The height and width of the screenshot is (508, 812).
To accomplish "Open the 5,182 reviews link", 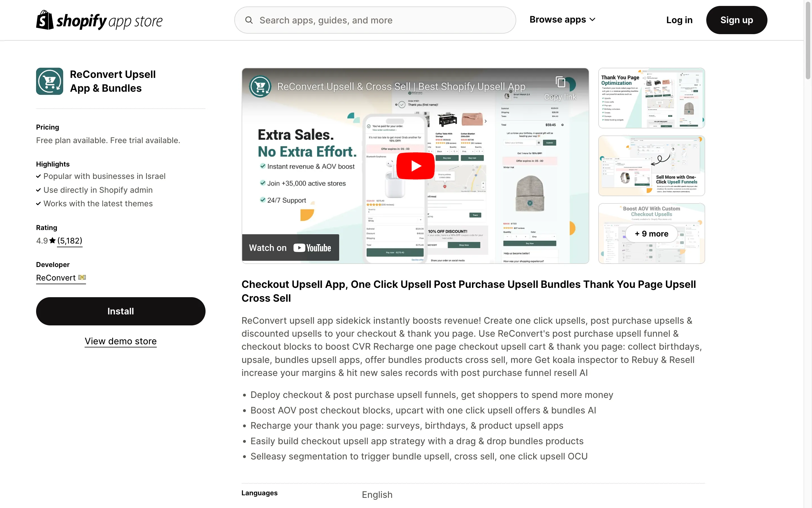I will (70, 240).
